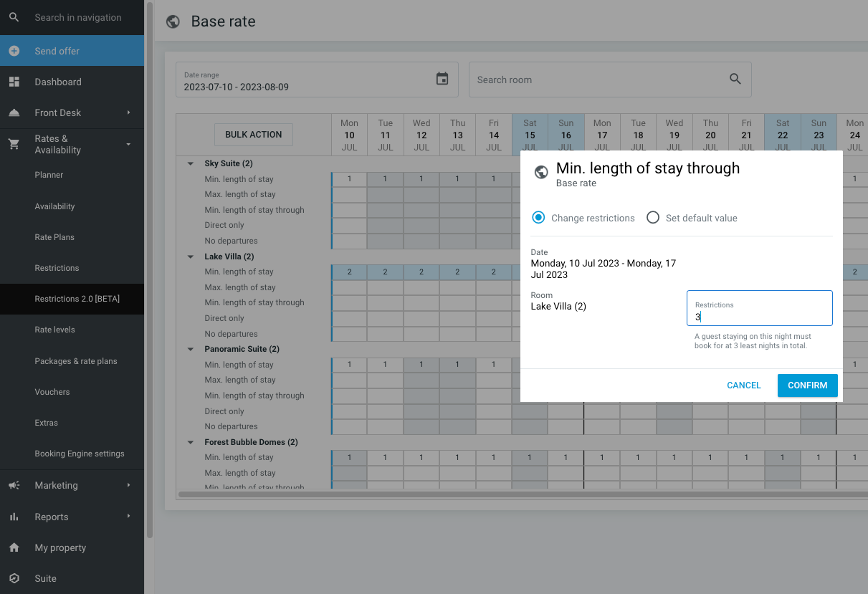The width and height of the screenshot is (868, 594).
Task: Cancel the restriction dialog
Action: tap(743, 385)
